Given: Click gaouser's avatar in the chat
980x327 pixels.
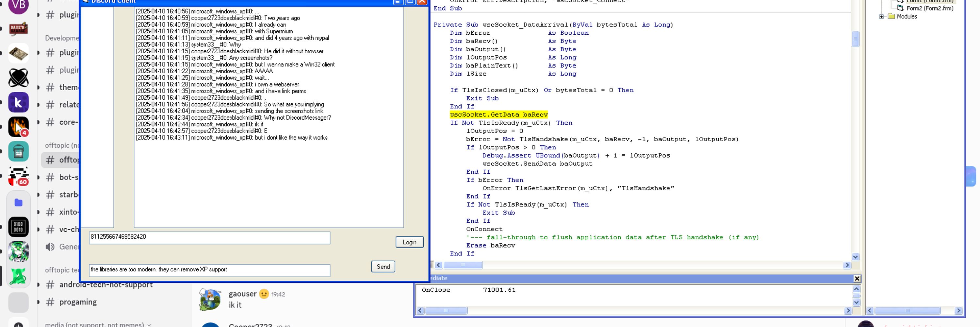Looking at the screenshot, I should (x=210, y=300).
